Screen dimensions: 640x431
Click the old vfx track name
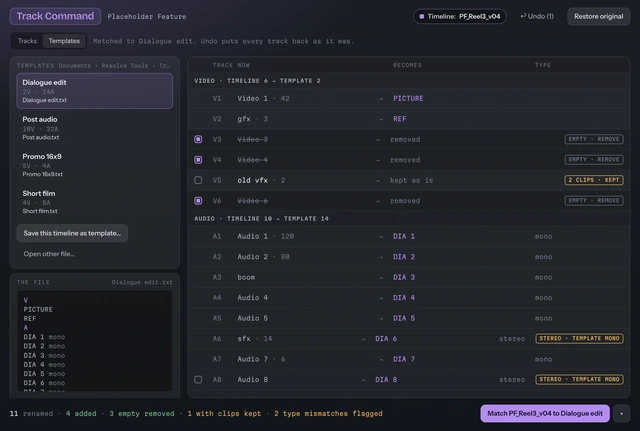coord(253,180)
